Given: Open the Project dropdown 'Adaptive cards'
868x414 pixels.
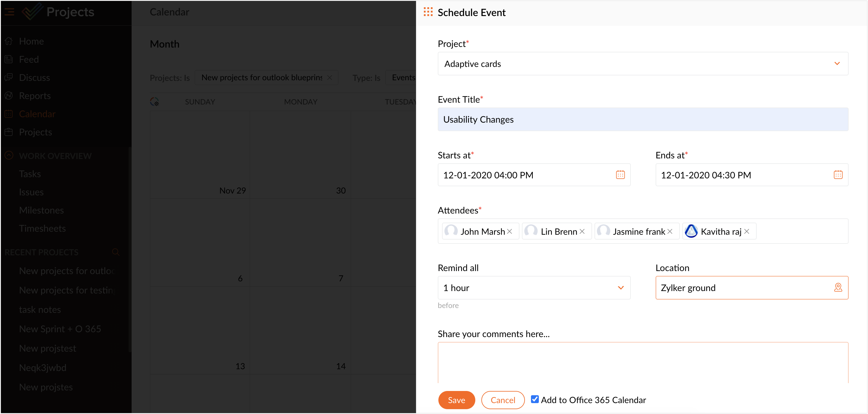Looking at the screenshot, I should click(643, 64).
